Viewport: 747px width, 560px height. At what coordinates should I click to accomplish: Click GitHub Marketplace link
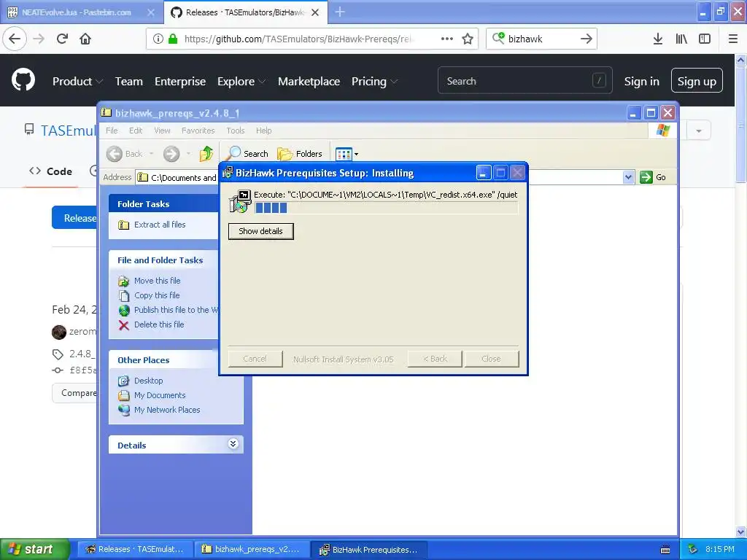(x=309, y=82)
